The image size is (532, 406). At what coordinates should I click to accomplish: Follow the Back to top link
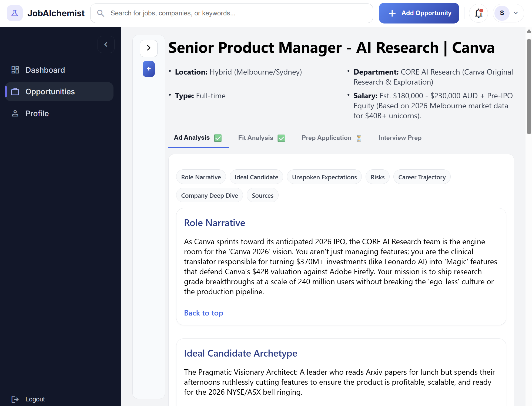pyautogui.click(x=203, y=313)
